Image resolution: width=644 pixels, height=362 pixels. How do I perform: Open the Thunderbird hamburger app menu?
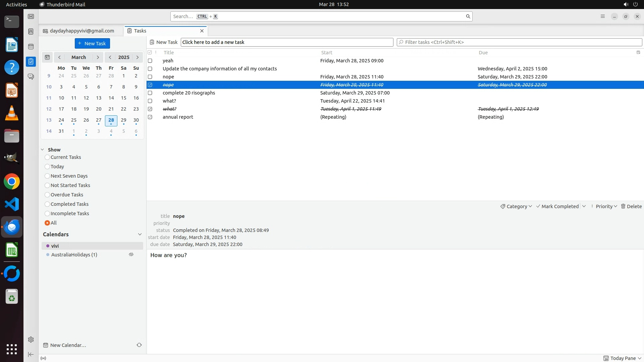tap(603, 16)
